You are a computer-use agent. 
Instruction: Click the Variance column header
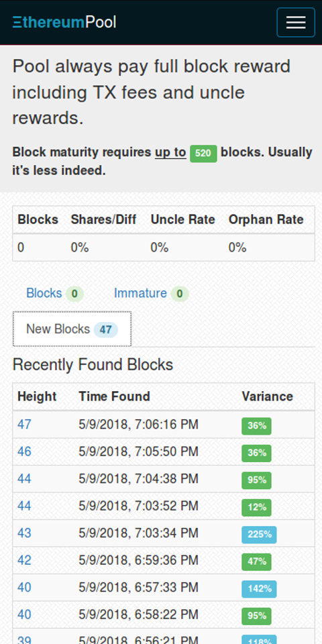(x=268, y=396)
